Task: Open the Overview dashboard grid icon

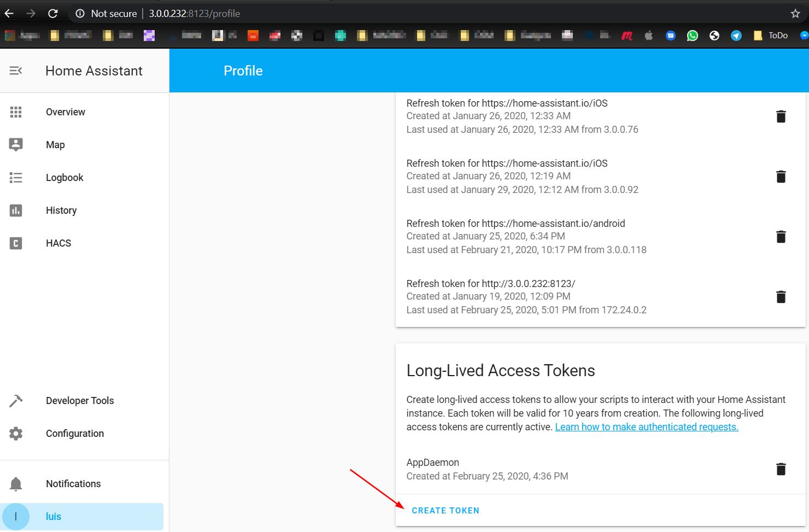Action: pos(16,112)
